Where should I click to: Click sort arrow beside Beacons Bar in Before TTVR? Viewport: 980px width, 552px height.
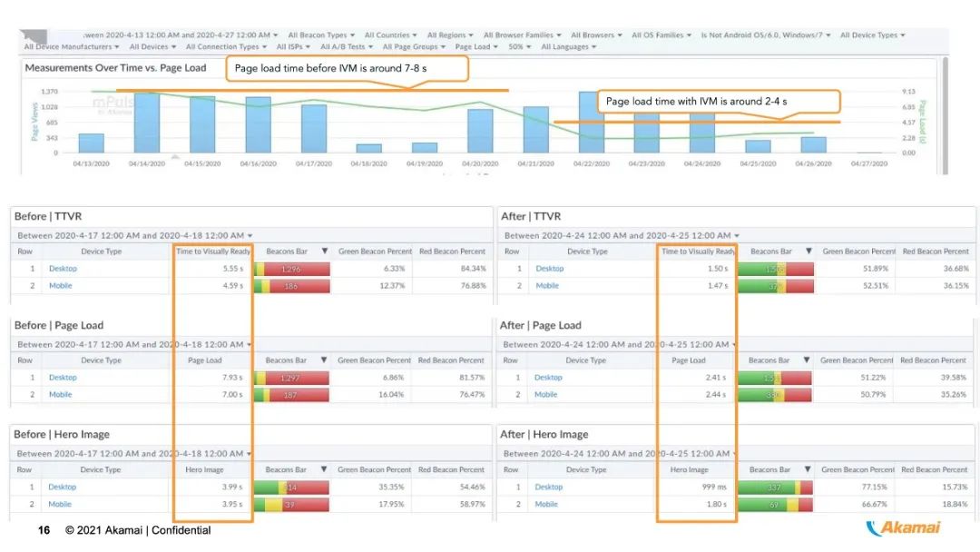[x=323, y=251]
